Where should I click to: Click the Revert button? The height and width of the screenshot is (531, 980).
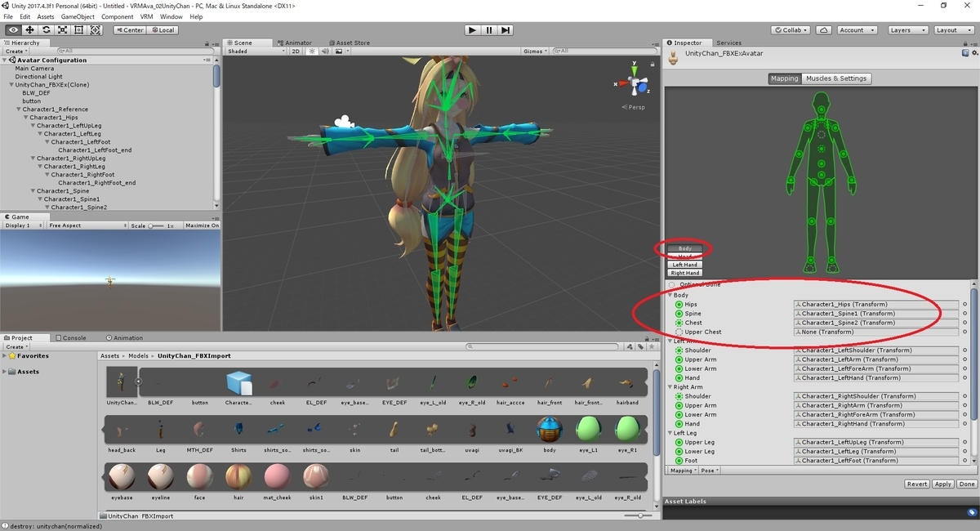pyautogui.click(x=917, y=484)
